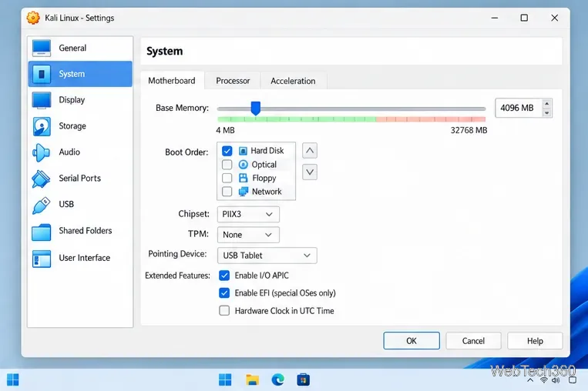Click the Kali Linux Settings gear icon

pyautogui.click(x=33, y=18)
